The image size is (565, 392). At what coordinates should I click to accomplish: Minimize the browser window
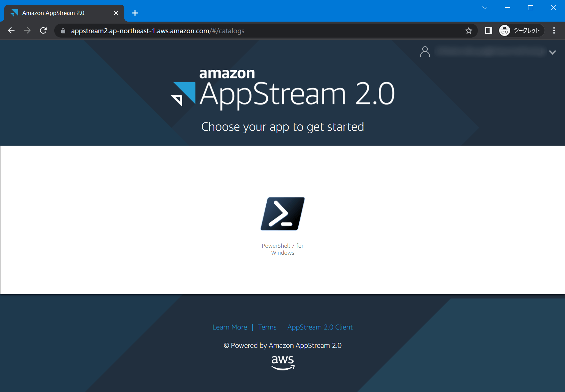[x=507, y=8]
